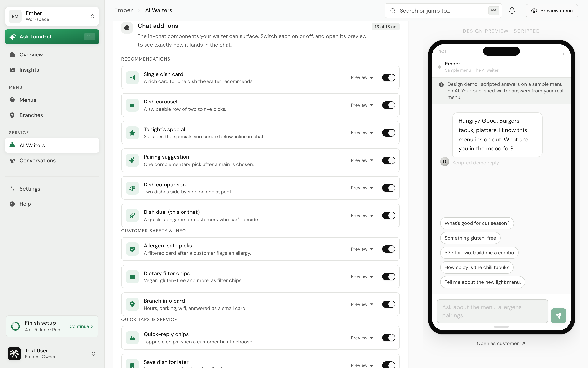Image resolution: width=588 pixels, height=368 pixels.
Task: Click the D avatar beside scripted reply
Action: point(444,162)
